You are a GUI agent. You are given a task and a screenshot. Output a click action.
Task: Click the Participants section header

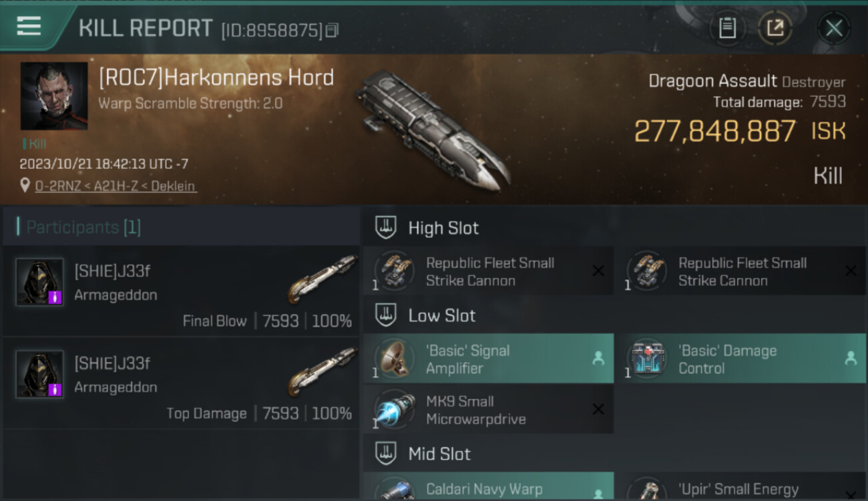coord(83,227)
